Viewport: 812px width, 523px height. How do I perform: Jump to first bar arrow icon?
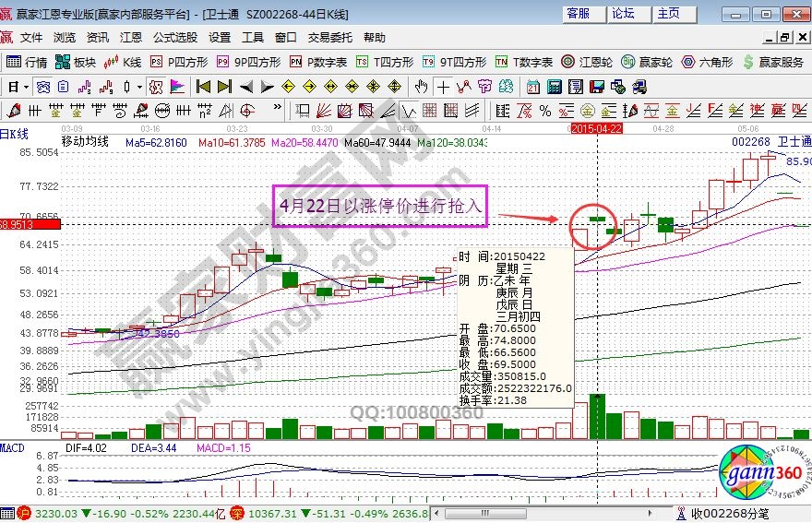click(x=205, y=87)
